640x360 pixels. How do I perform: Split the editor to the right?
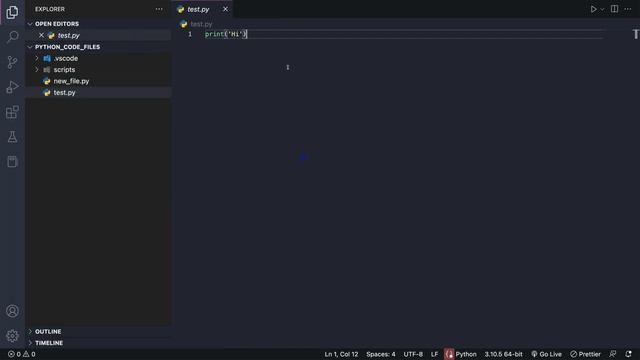pyautogui.click(x=614, y=9)
